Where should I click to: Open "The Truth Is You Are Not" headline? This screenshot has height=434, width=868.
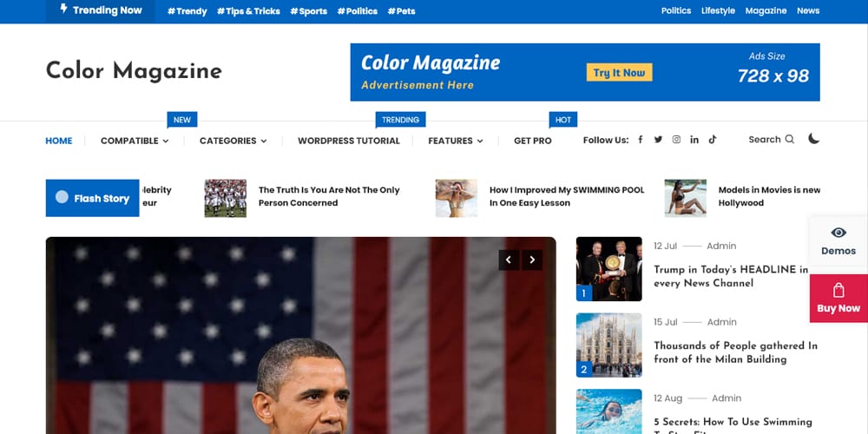coord(329,196)
